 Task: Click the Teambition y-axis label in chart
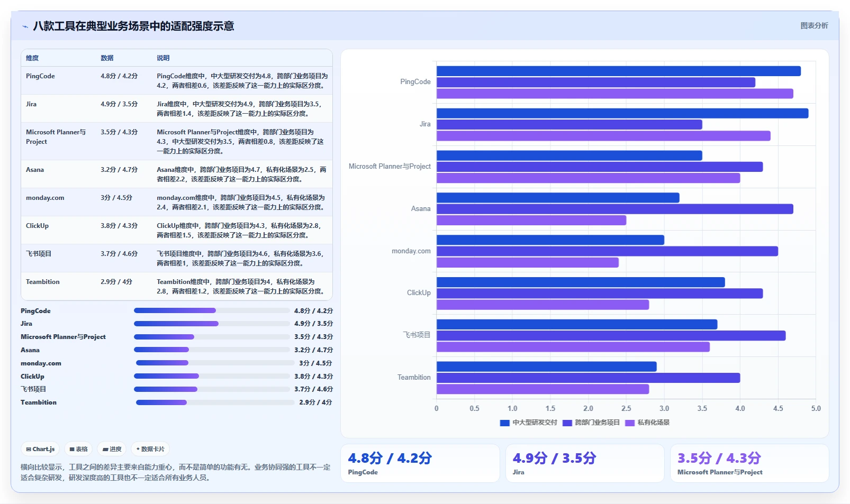point(414,378)
